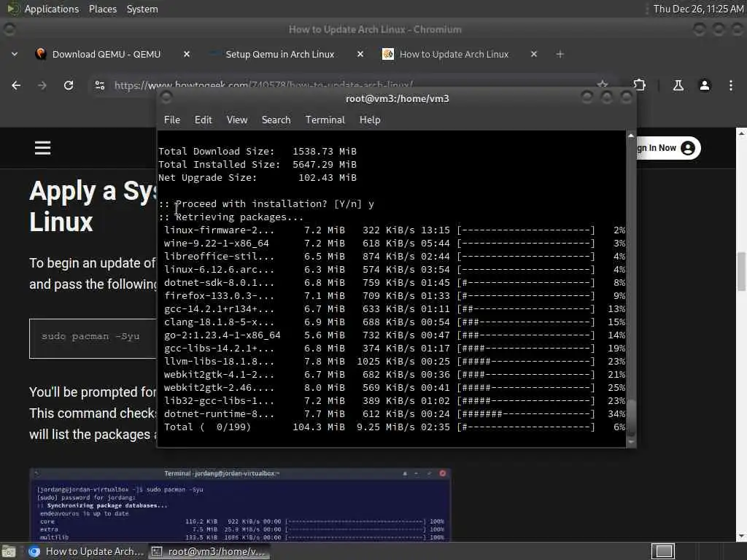Open the terminal screenshot thumbnail in article
This screenshot has width=747, height=560.
click(240, 505)
